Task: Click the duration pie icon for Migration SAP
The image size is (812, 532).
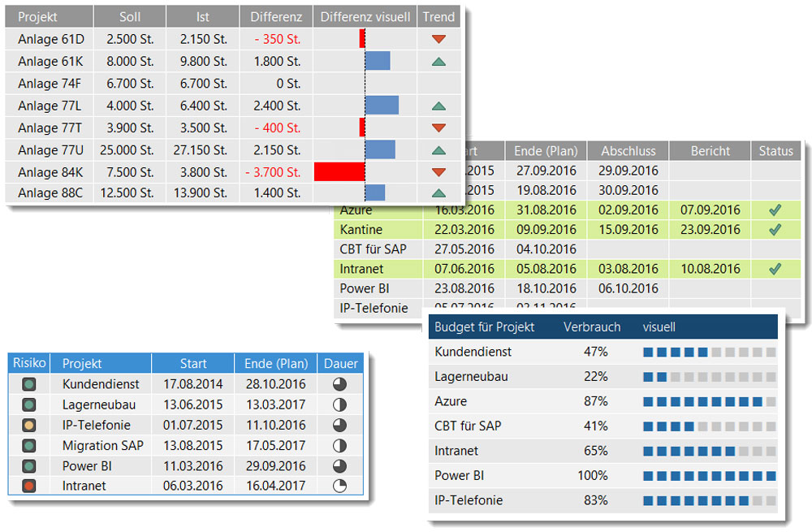Action: (340, 445)
